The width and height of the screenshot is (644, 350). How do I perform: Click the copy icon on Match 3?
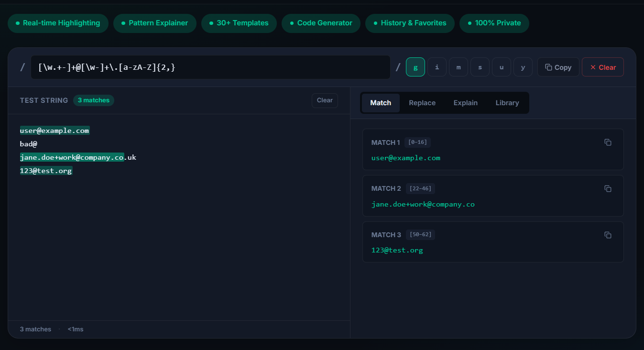608,235
